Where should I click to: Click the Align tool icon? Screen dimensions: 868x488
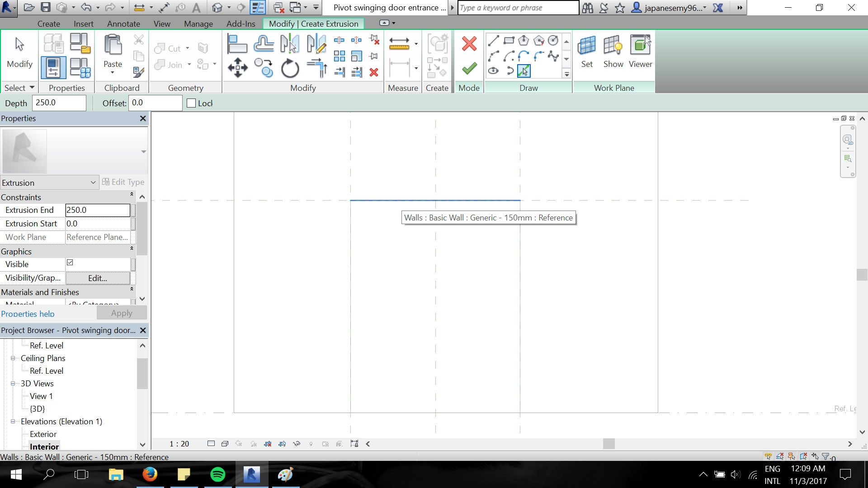click(237, 44)
